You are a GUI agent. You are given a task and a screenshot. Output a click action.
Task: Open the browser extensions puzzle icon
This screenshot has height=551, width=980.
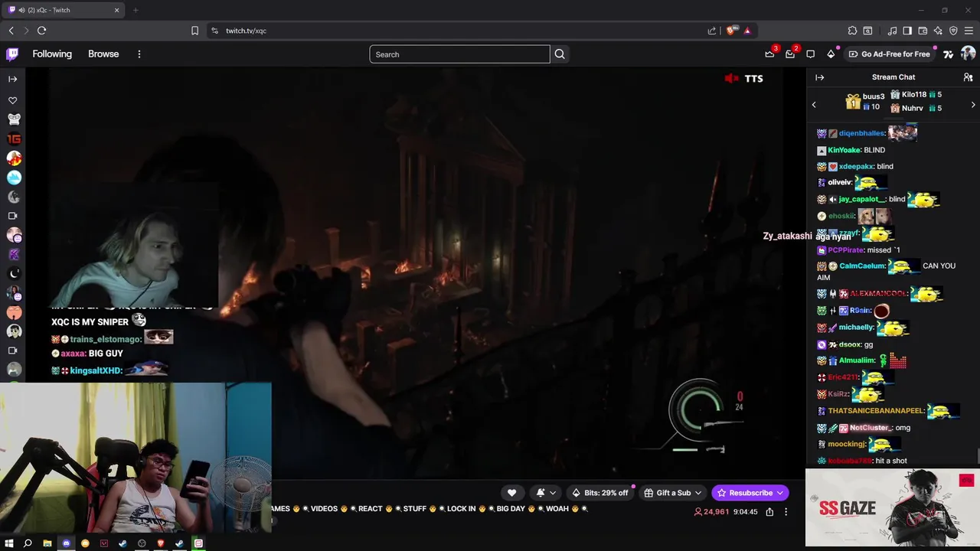(x=852, y=31)
